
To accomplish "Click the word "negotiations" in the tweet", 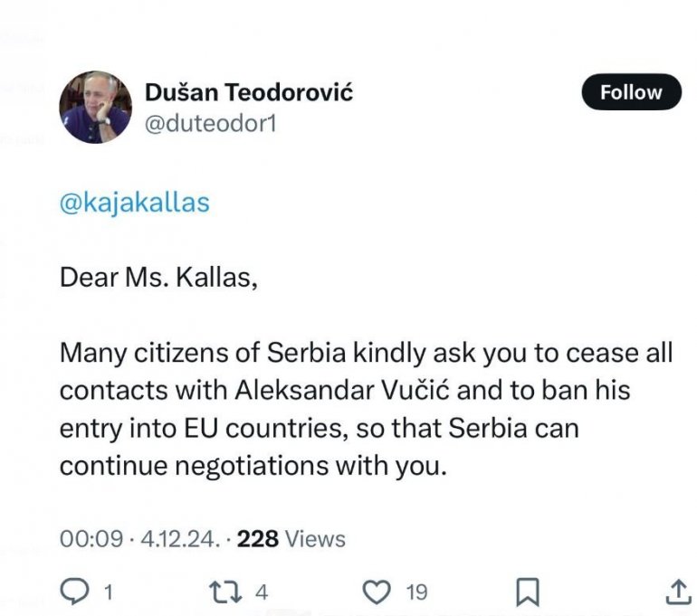I will coord(241,465).
